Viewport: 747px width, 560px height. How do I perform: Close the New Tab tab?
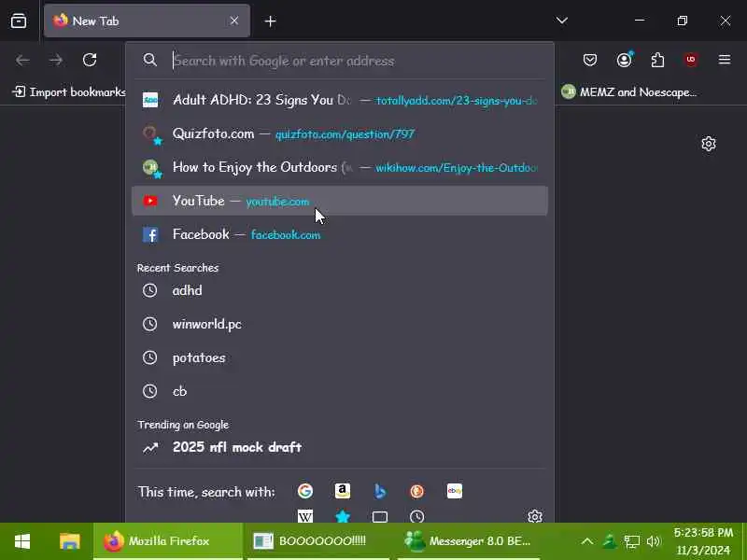pos(234,21)
